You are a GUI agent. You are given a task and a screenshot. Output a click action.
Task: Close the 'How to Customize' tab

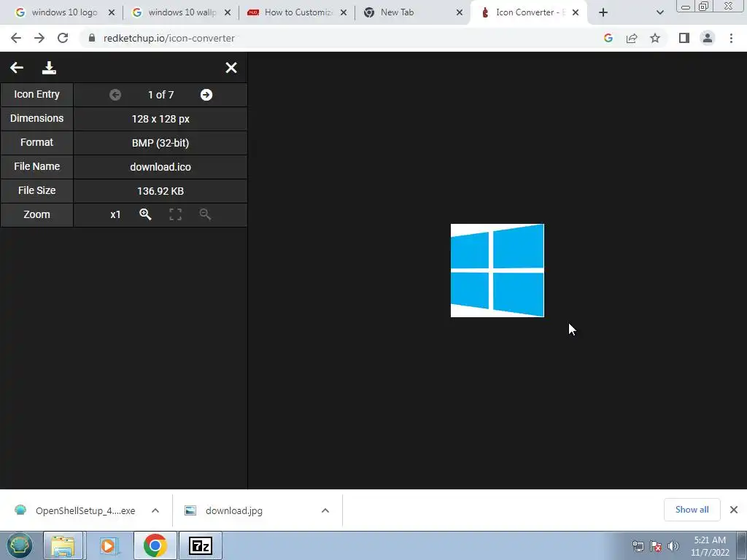(344, 12)
